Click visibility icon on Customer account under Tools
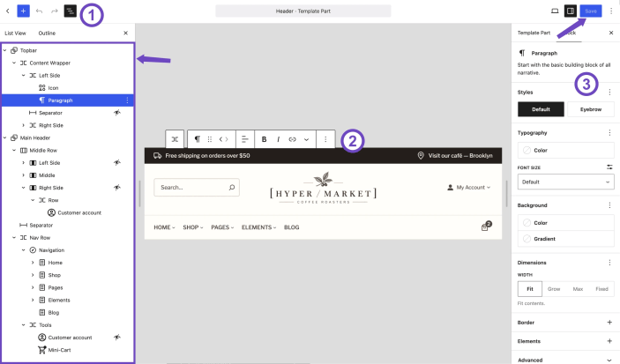 tap(117, 338)
